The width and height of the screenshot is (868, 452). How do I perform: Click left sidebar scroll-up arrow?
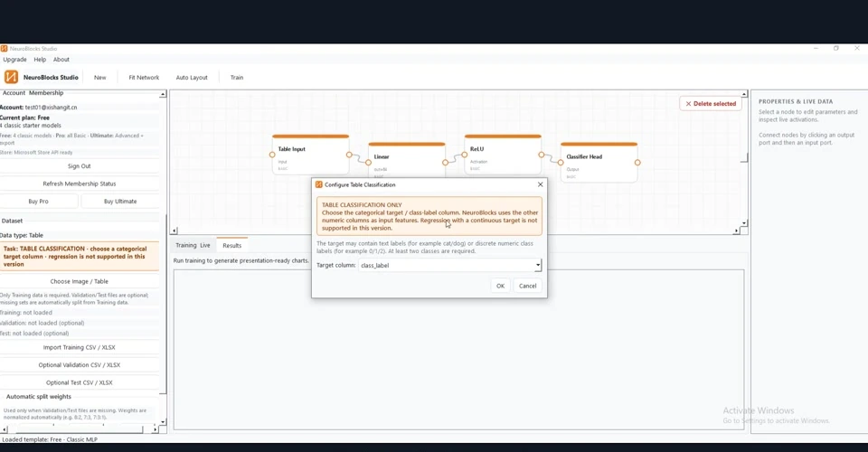point(163,95)
